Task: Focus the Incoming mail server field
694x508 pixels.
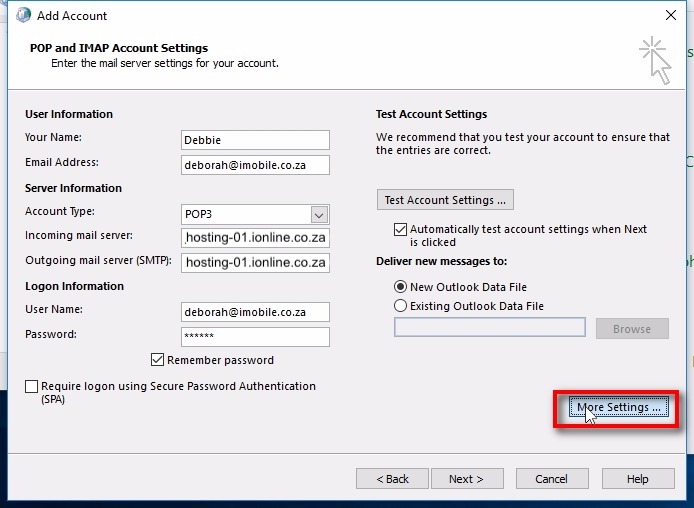Action: (255, 238)
